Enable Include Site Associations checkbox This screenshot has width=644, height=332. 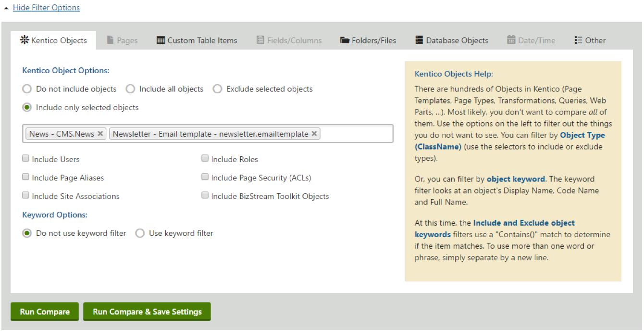(25, 195)
